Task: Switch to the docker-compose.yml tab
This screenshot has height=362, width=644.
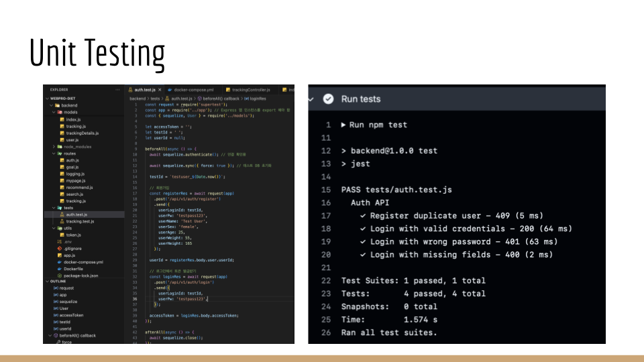Action: click(193, 90)
